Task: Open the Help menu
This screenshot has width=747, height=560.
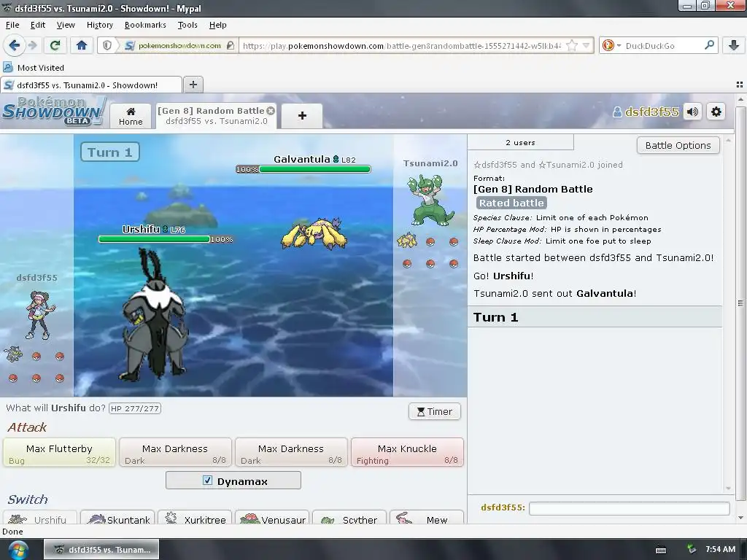Action: click(217, 25)
